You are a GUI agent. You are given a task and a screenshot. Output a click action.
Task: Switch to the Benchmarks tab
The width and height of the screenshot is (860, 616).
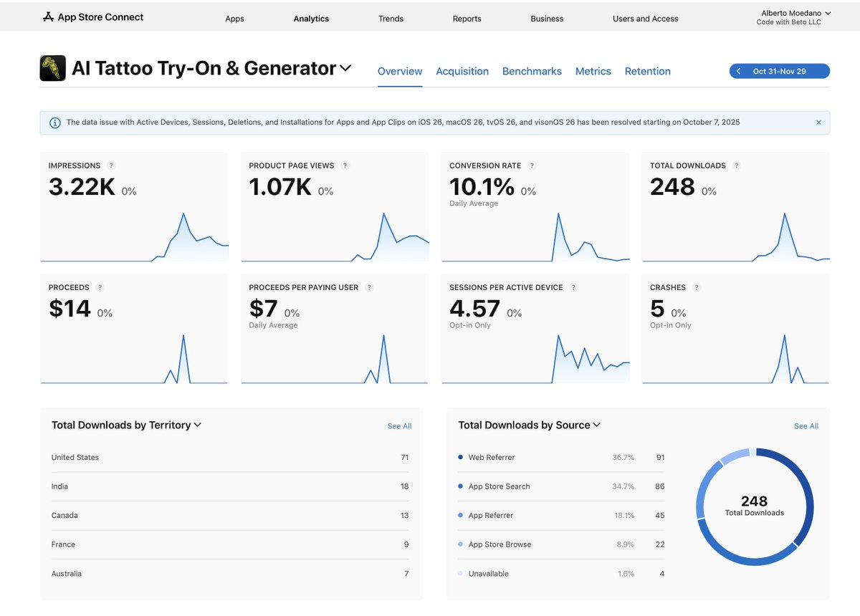(x=532, y=71)
